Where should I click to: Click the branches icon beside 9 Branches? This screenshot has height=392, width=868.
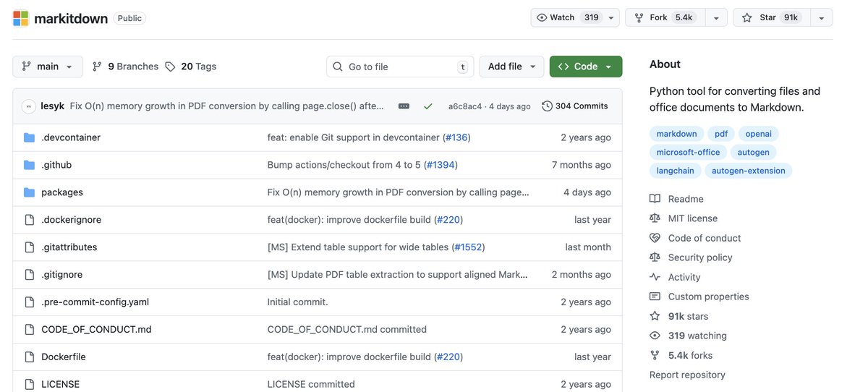[x=97, y=67]
